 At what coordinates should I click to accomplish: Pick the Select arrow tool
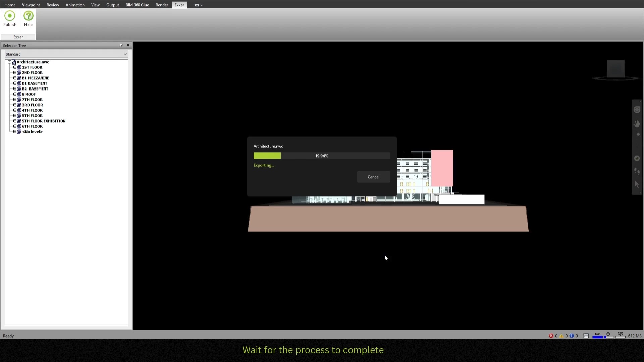[637, 184]
